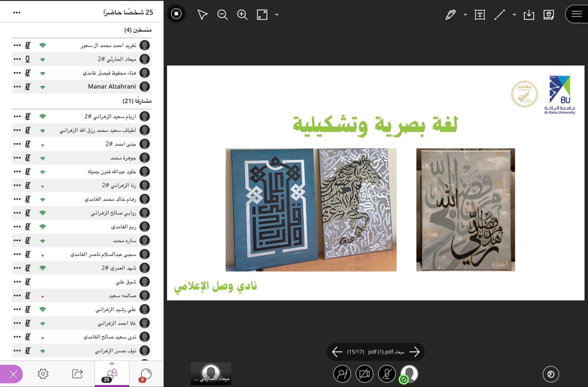Click attendee name خلود عبدالله فنون جميله
This screenshot has width=588, height=387.
point(112,172)
